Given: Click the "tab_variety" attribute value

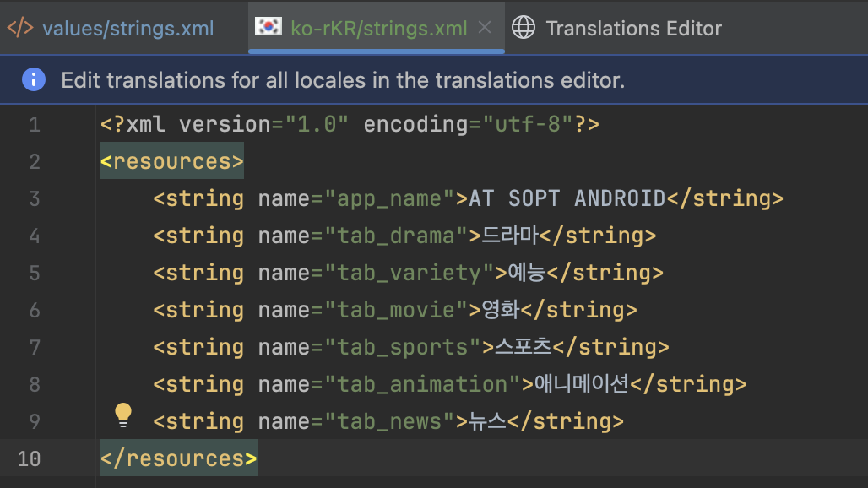Looking at the screenshot, I should point(410,273).
